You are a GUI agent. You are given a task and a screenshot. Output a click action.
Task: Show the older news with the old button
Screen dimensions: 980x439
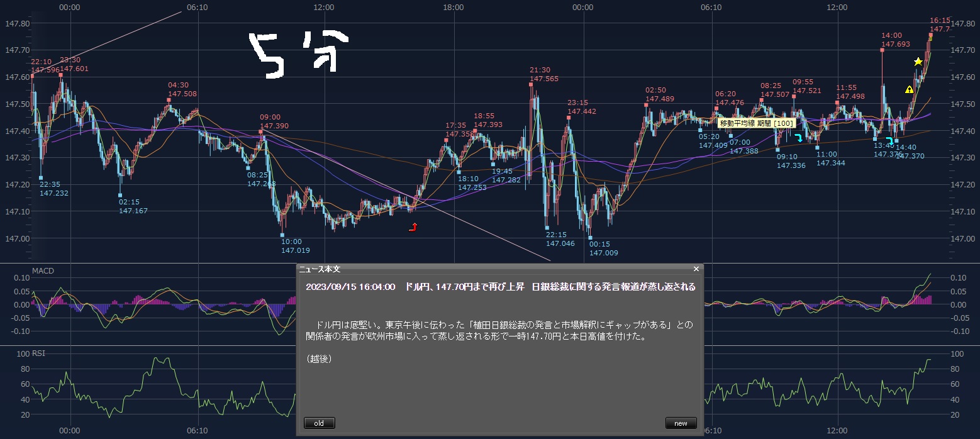[319, 423]
